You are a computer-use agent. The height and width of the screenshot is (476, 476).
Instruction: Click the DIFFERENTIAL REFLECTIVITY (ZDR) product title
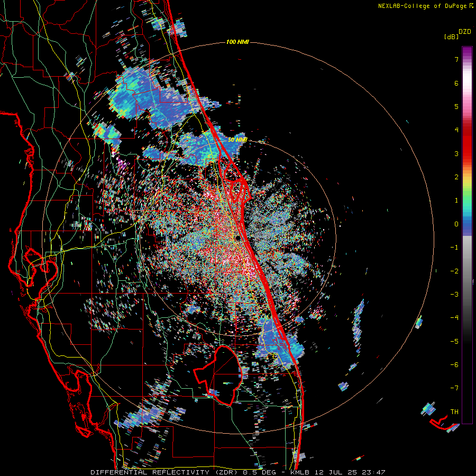(165, 472)
